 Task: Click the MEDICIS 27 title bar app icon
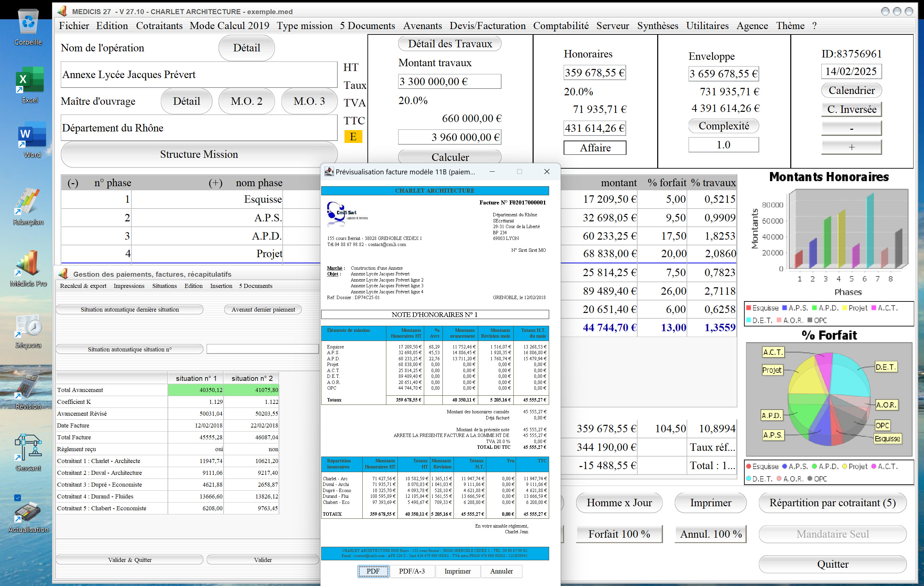click(x=62, y=11)
